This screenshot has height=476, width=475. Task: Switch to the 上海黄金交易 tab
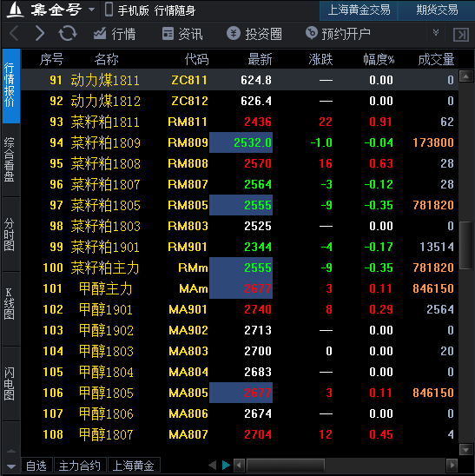tap(359, 10)
